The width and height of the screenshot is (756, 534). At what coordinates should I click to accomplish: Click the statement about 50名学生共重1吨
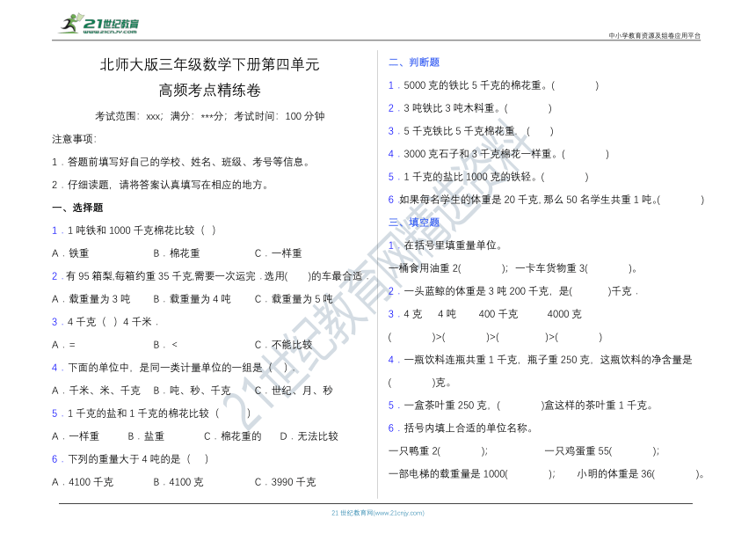click(x=546, y=199)
